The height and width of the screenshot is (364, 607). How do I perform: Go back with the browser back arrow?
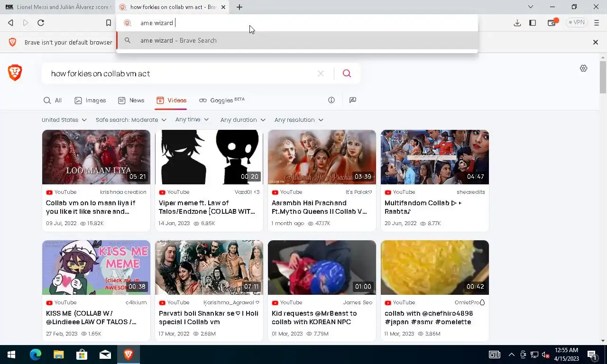(10, 23)
